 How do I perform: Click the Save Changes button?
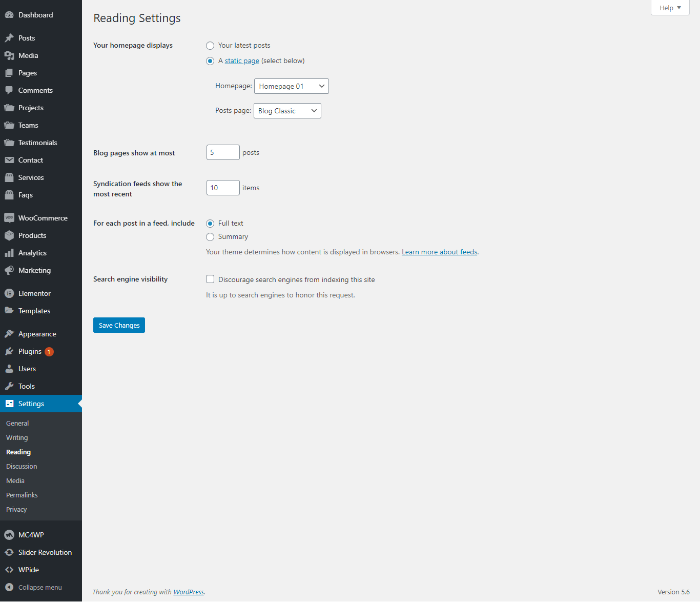click(x=119, y=325)
